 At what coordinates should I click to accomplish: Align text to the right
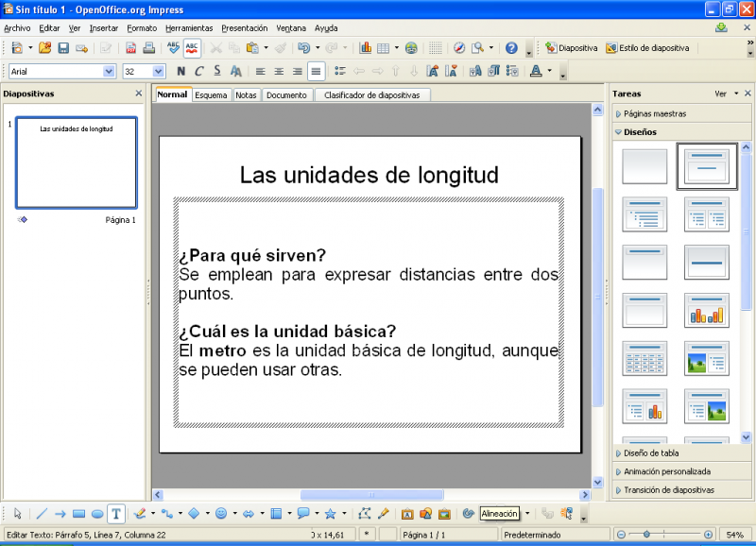(297, 72)
